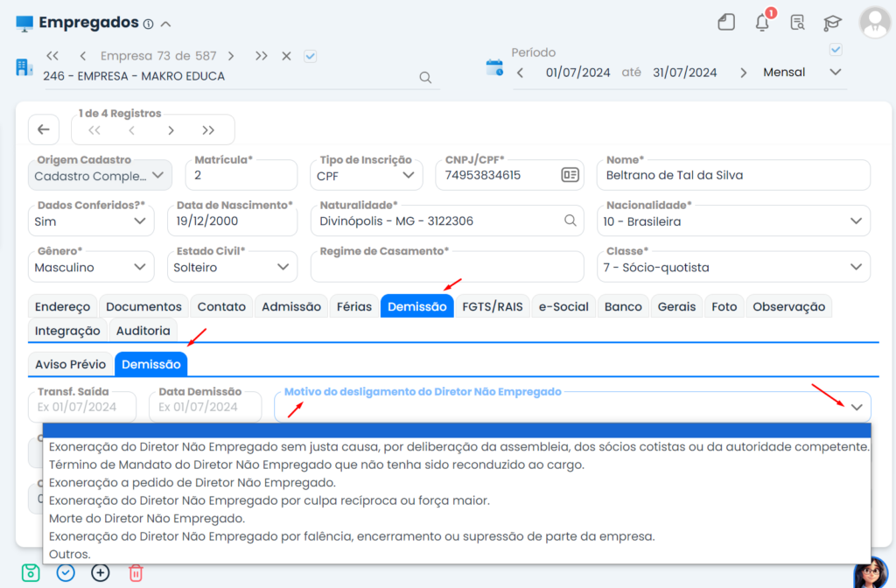Open the Tipo de Inscrição dropdown
Viewport: 896px width, 588px height.
coord(367,175)
